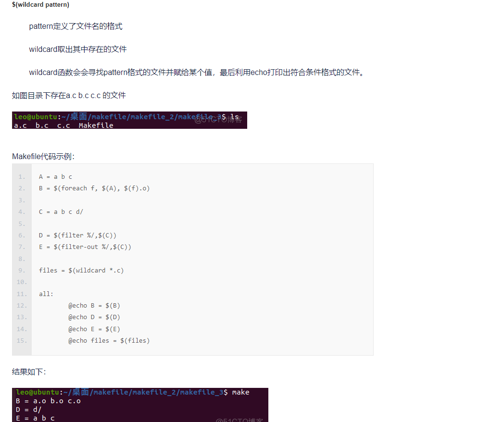Image resolution: width=504 pixels, height=422 pixels.
Task: Click code line 'A = a b c'
Action: (x=56, y=177)
